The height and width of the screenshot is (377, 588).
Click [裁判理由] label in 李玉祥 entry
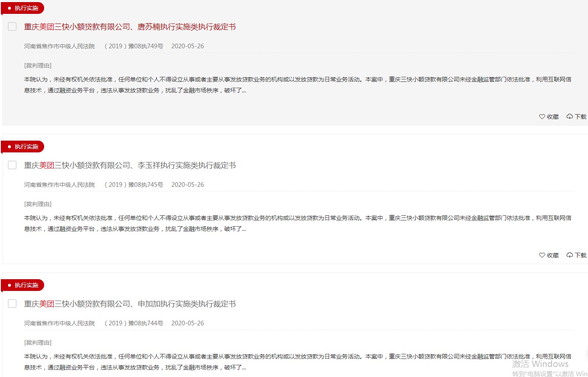pos(38,204)
